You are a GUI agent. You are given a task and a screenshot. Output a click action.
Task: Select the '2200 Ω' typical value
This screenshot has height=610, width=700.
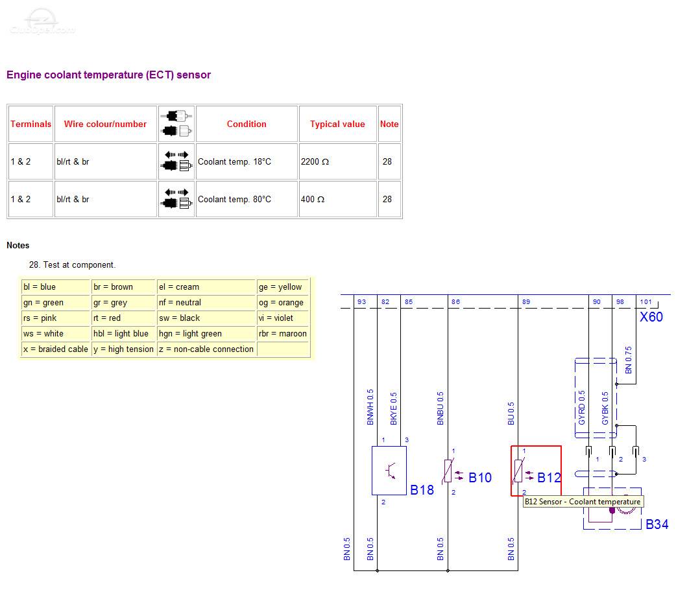[x=315, y=161]
